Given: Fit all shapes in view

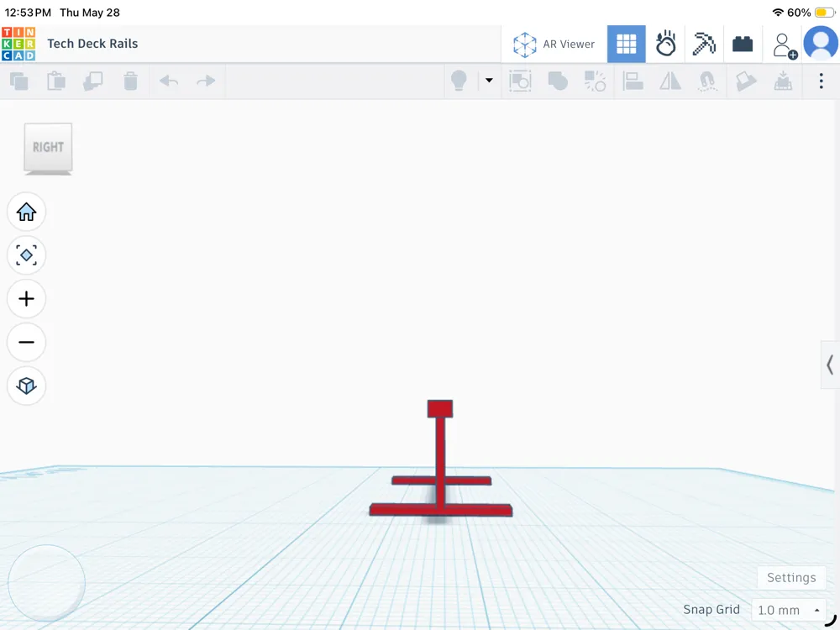Looking at the screenshot, I should pyautogui.click(x=26, y=255).
